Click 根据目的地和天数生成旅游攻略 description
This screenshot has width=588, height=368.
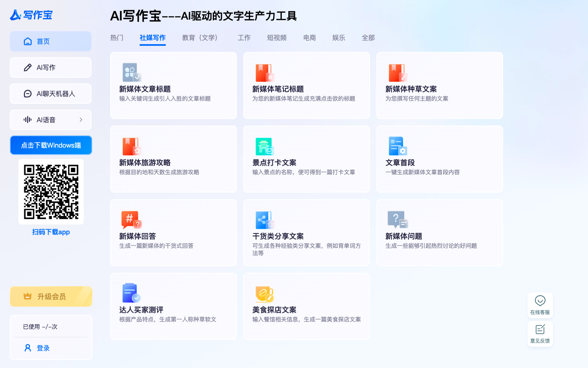(x=159, y=172)
